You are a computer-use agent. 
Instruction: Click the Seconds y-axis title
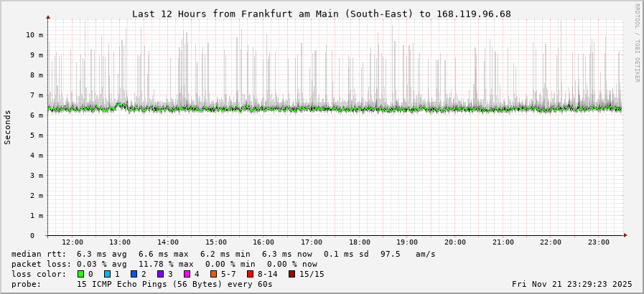(8, 127)
